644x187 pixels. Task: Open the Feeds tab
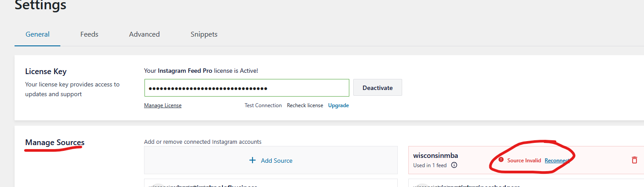(89, 34)
